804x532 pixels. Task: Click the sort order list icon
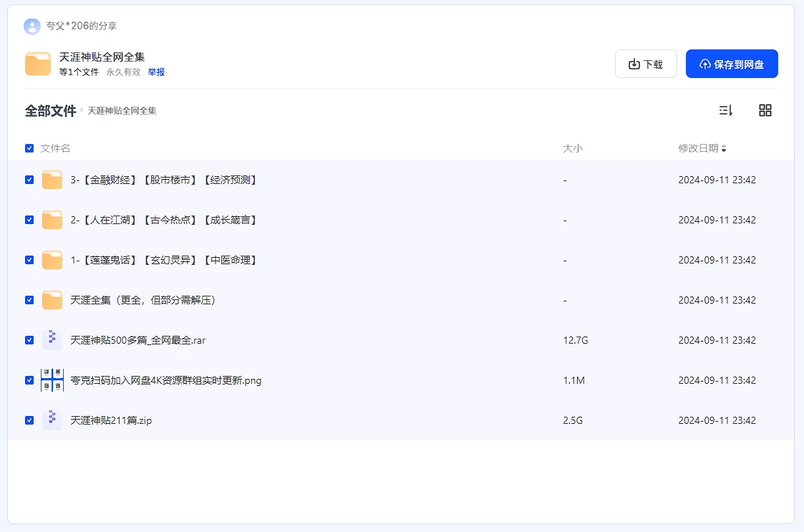click(x=726, y=110)
